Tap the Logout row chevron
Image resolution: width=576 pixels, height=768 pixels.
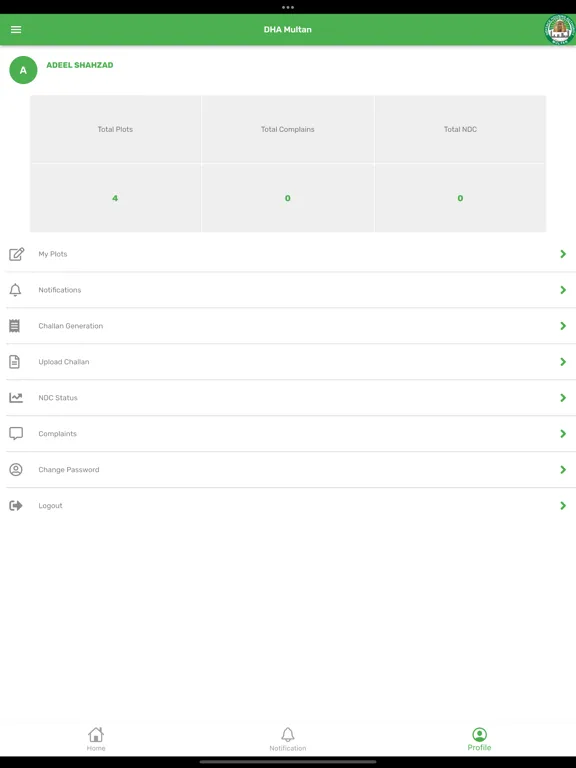[563, 505]
